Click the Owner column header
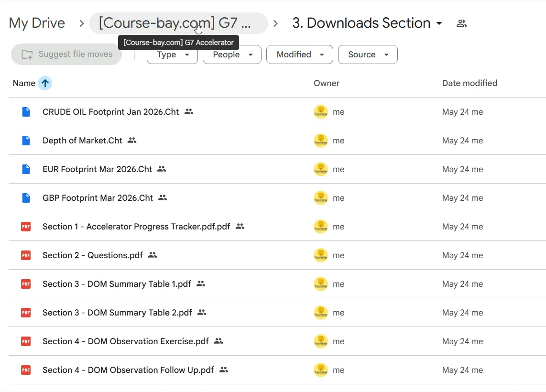The height and width of the screenshot is (392, 546). point(326,83)
